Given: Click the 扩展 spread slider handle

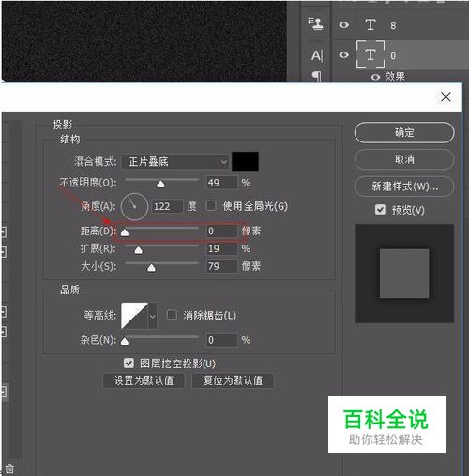Looking at the screenshot, I should pyautogui.click(x=138, y=250).
